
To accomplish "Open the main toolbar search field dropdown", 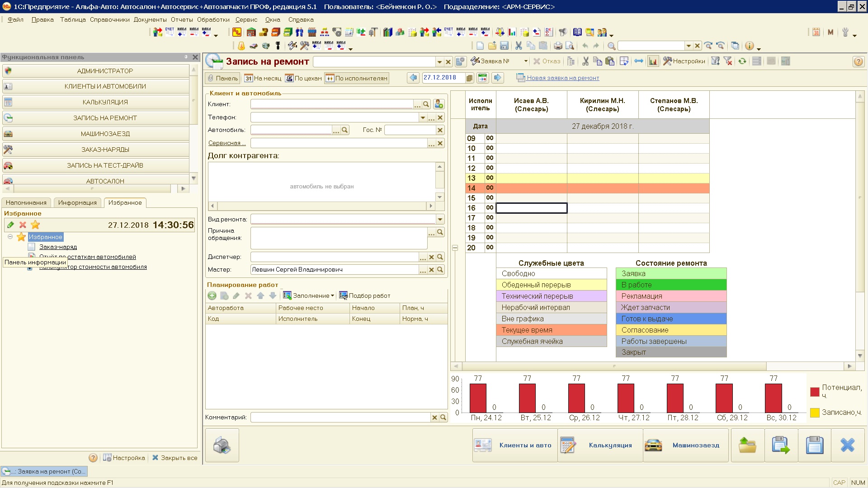I will click(689, 46).
